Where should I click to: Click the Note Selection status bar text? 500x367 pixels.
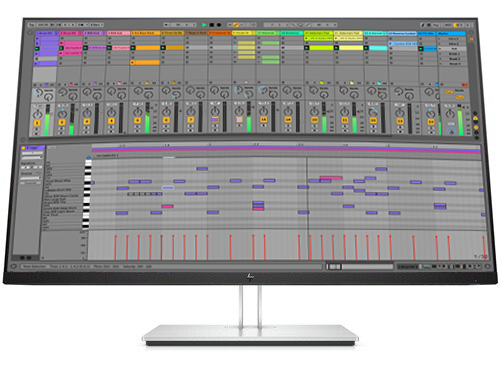[x=35, y=267]
